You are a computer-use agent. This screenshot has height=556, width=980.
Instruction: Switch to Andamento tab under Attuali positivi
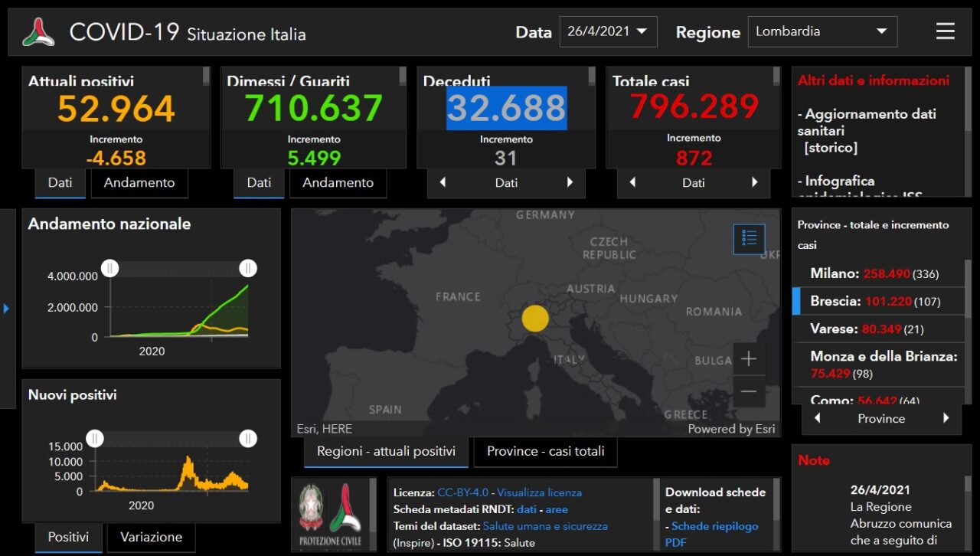(139, 182)
